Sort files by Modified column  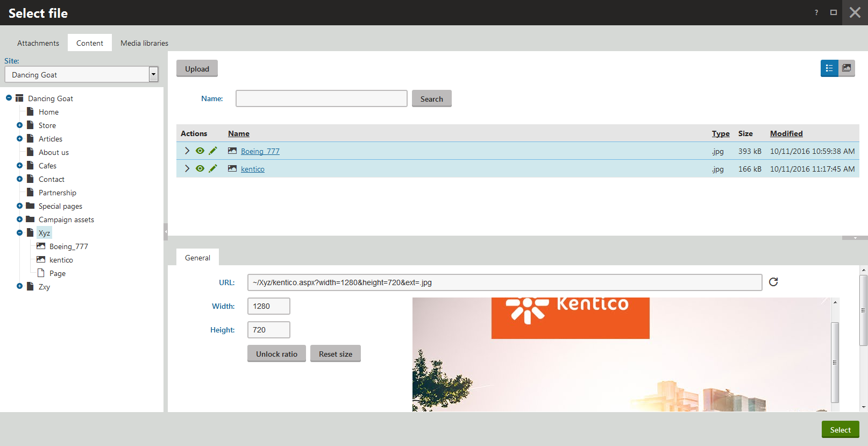[x=786, y=133]
